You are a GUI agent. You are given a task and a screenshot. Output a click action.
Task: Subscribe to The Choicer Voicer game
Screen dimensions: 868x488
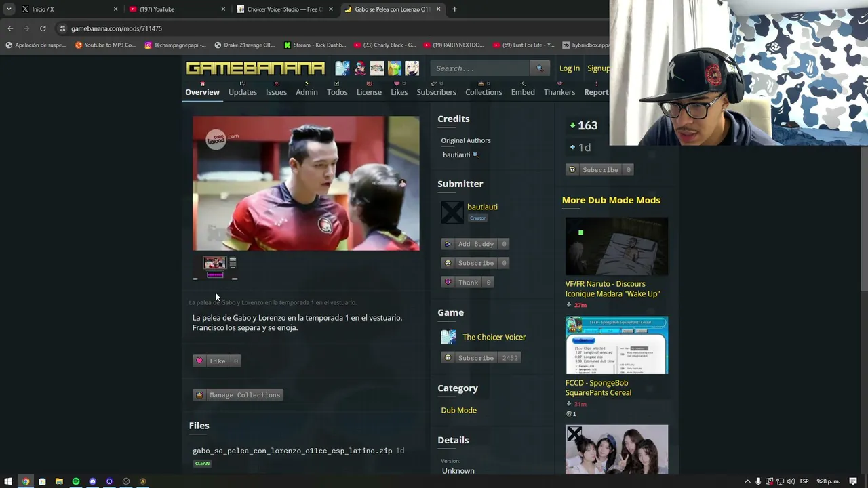tap(481, 358)
